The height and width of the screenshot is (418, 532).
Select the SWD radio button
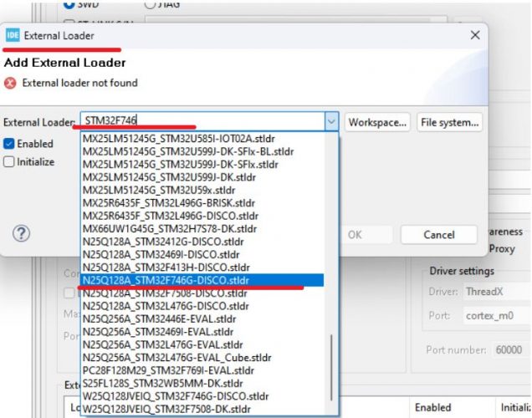pyautogui.click(x=69, y=4)
